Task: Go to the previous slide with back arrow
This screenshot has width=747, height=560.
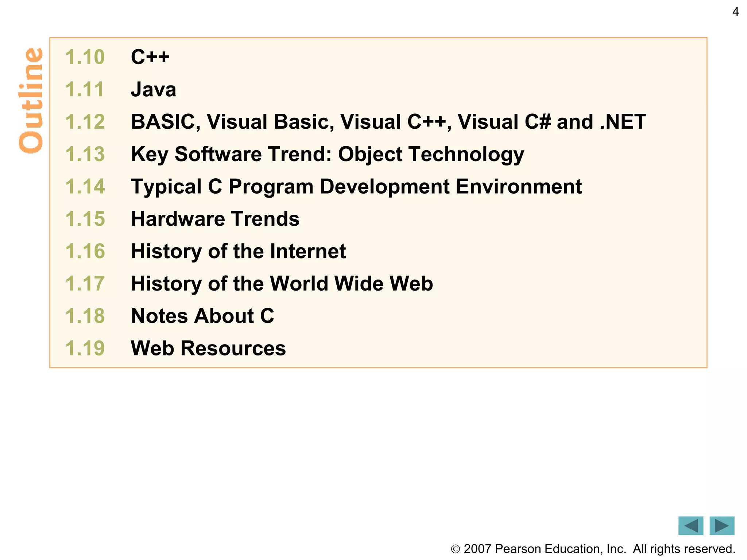Action: [690, 525]
